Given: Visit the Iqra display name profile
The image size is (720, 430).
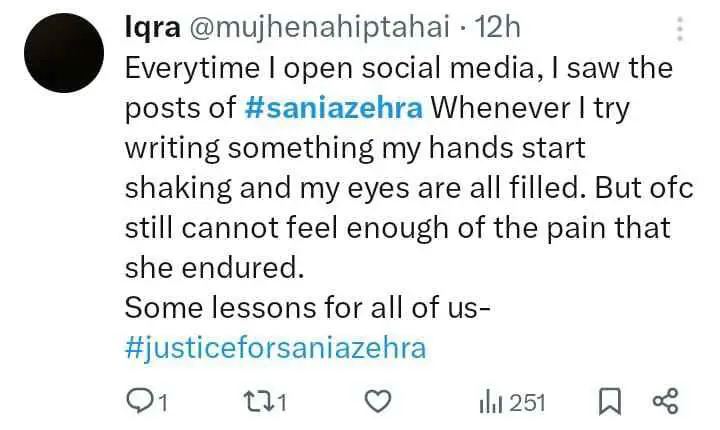Looking at the screenshot, I should pos(153,27).
